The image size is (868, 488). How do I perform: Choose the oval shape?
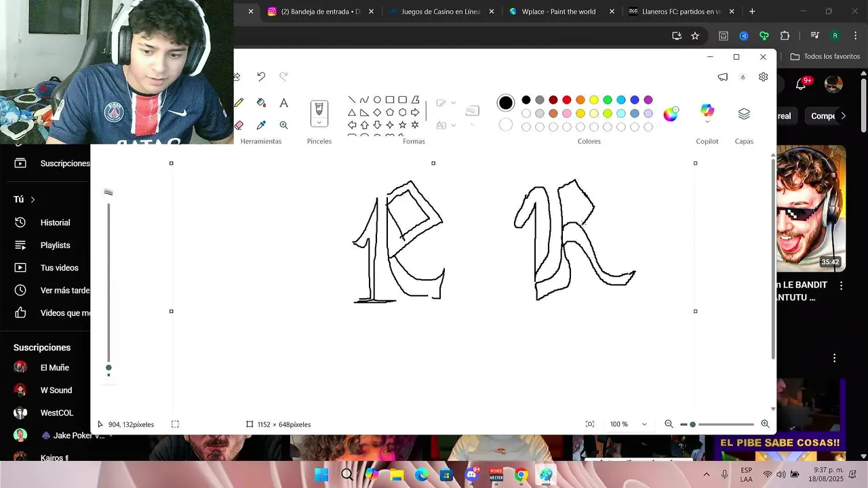[377, 100]
